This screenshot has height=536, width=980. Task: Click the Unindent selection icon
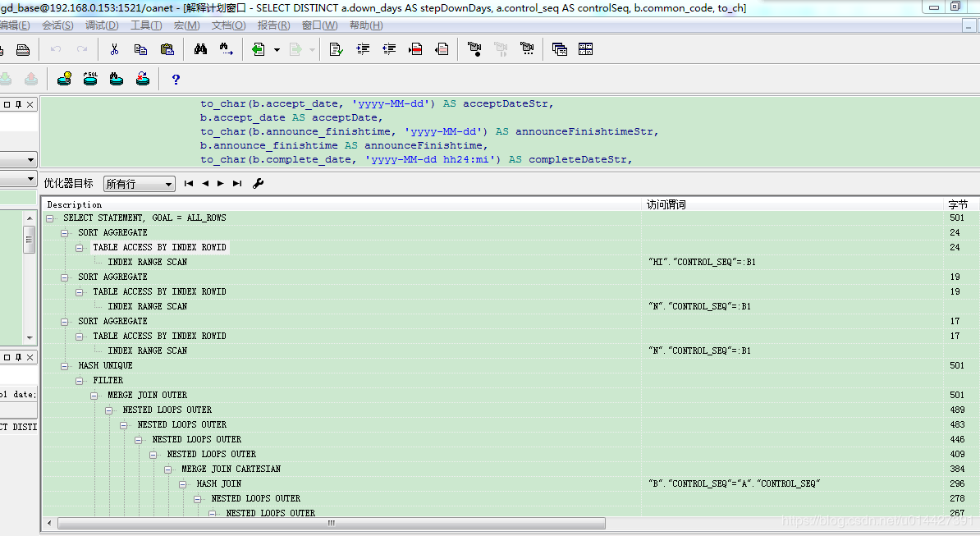389,49
